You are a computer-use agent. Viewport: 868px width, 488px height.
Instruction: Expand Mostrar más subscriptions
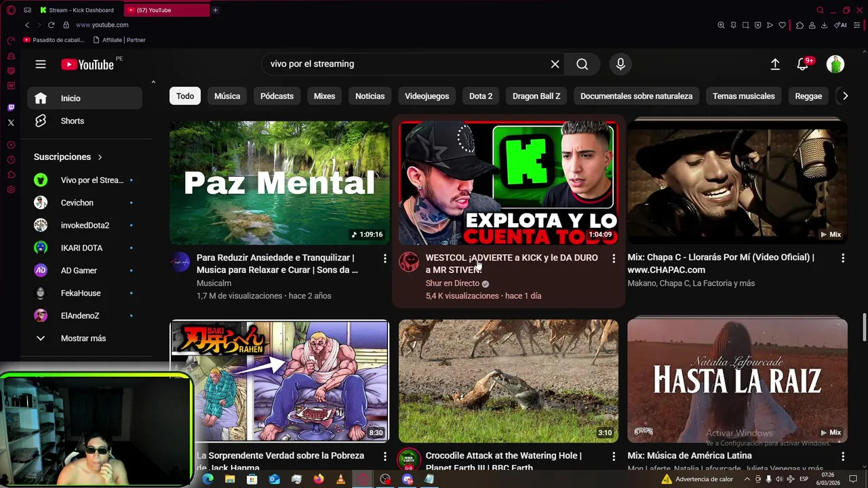tap(85, 338)
